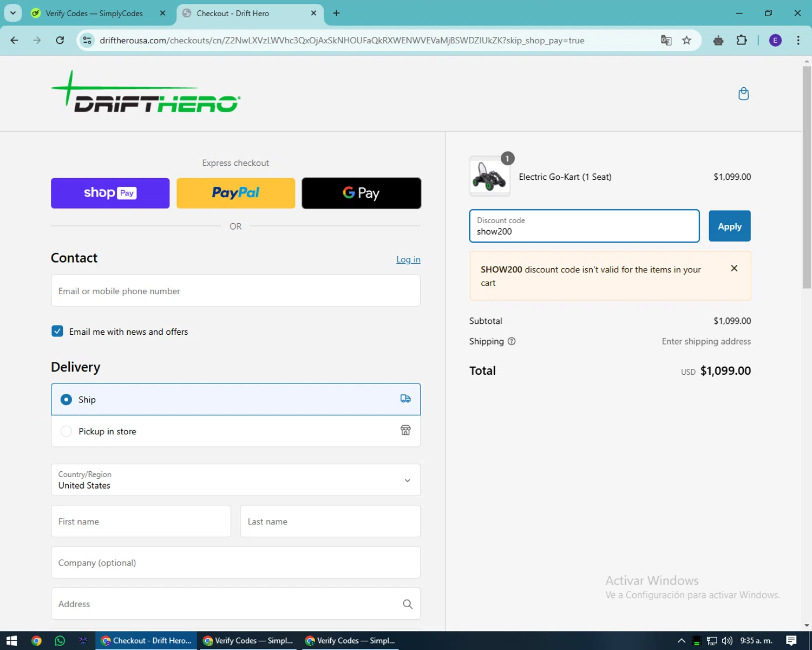812x650 pixels.
Task: Click the taskbar clock 9:35 a. m.
Action: coord(756,641)
